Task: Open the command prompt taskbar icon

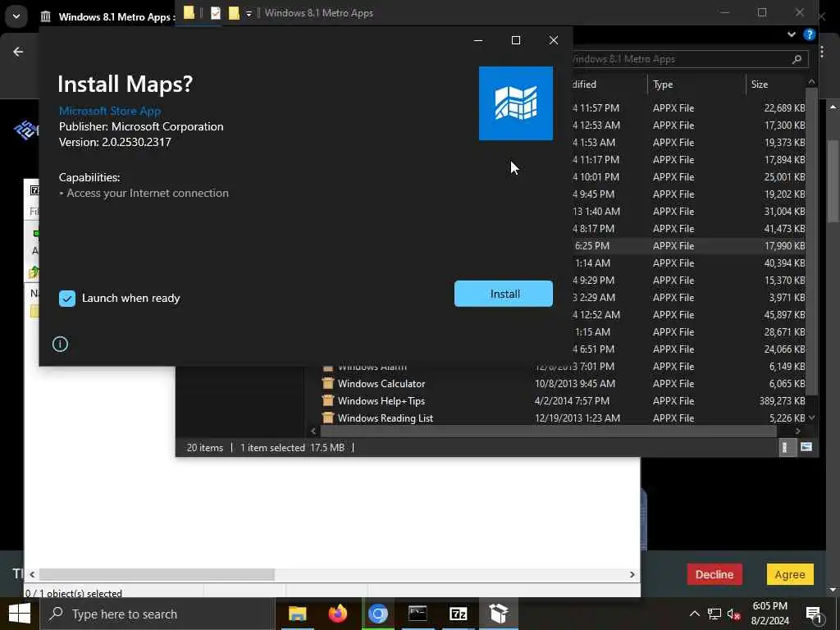Action: [x=418, y=614]
